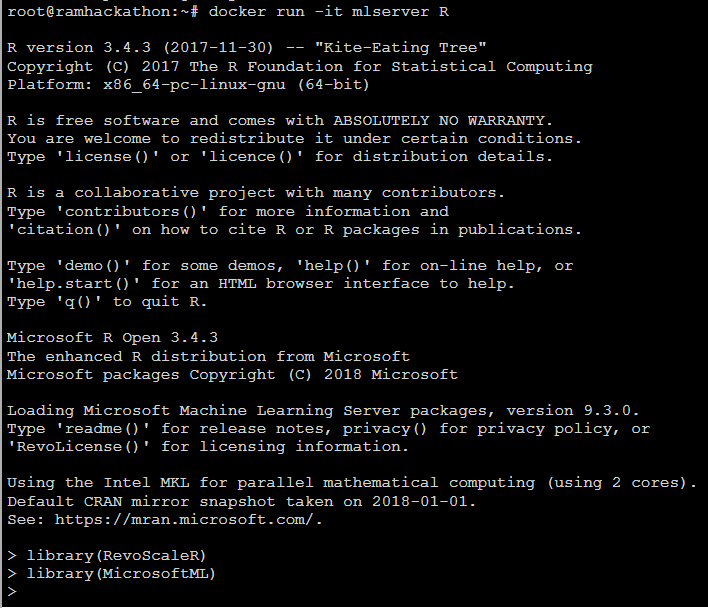
Task: Click the empty R prompt on the last line
Action: pyautogui.click(x=12, y=591)
